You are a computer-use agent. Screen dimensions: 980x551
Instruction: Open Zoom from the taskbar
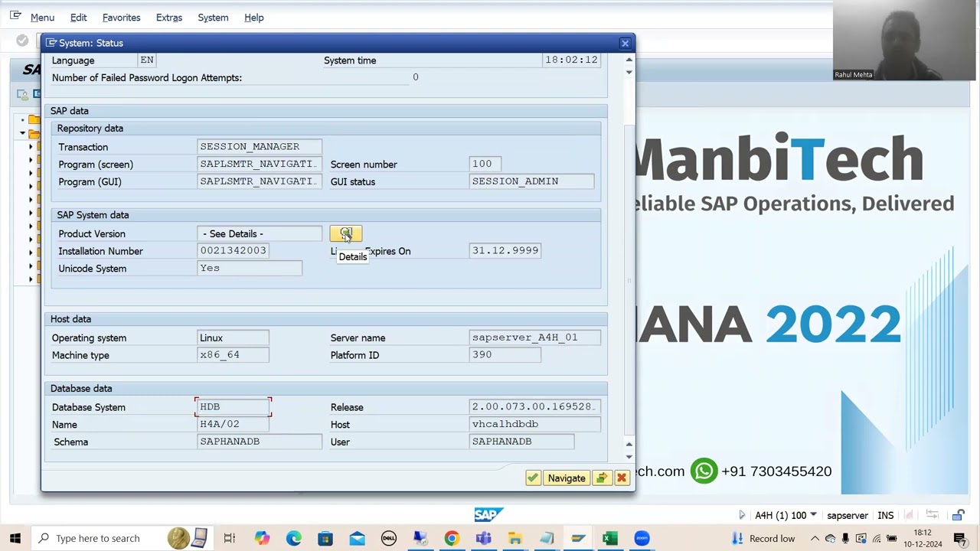642,538
